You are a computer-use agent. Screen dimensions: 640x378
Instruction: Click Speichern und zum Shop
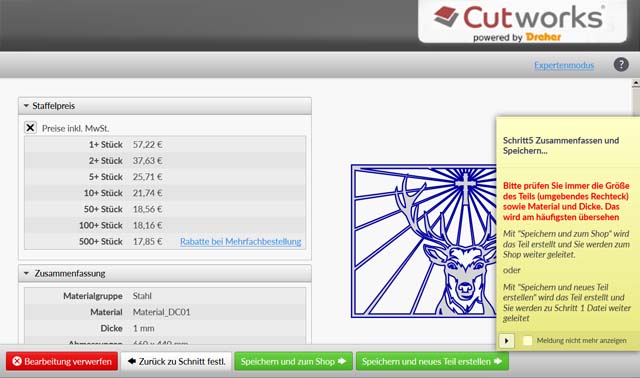(x=293, y=362)
